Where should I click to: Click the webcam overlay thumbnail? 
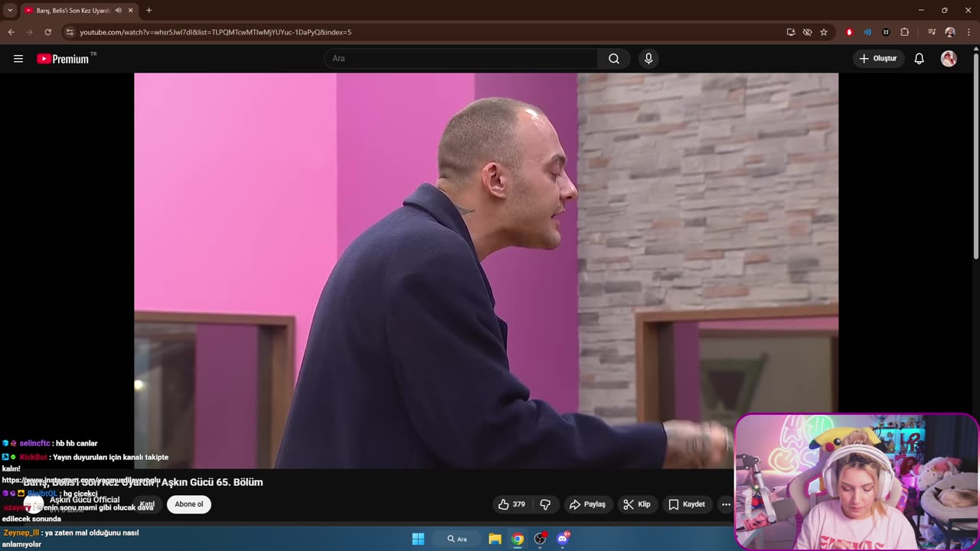pyautogui.click(x=857, y=482)
